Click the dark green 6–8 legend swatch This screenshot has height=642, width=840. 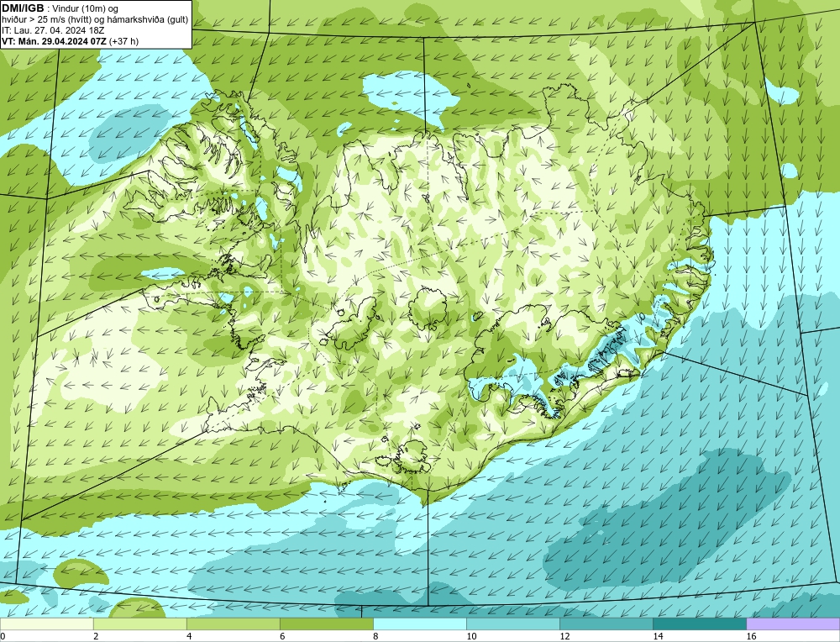(326, 624)
